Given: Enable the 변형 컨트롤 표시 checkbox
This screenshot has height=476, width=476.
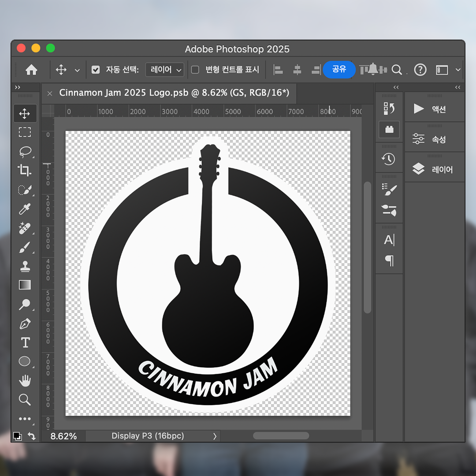Looking at the screenshot, I should 195,70.
